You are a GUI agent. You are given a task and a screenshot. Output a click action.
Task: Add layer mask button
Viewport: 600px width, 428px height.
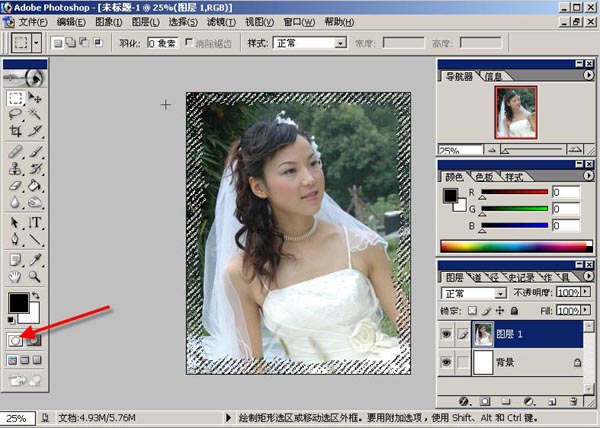click(x=485, y=401)
